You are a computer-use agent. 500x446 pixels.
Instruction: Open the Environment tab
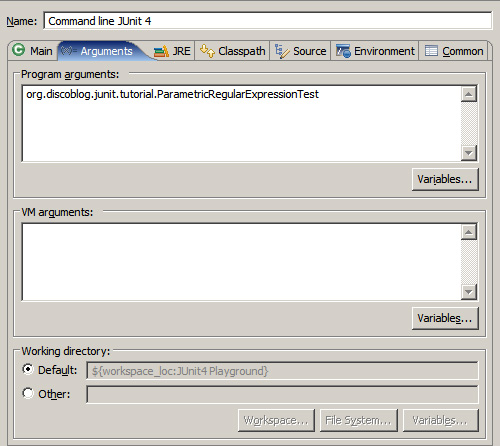(375, 51)
